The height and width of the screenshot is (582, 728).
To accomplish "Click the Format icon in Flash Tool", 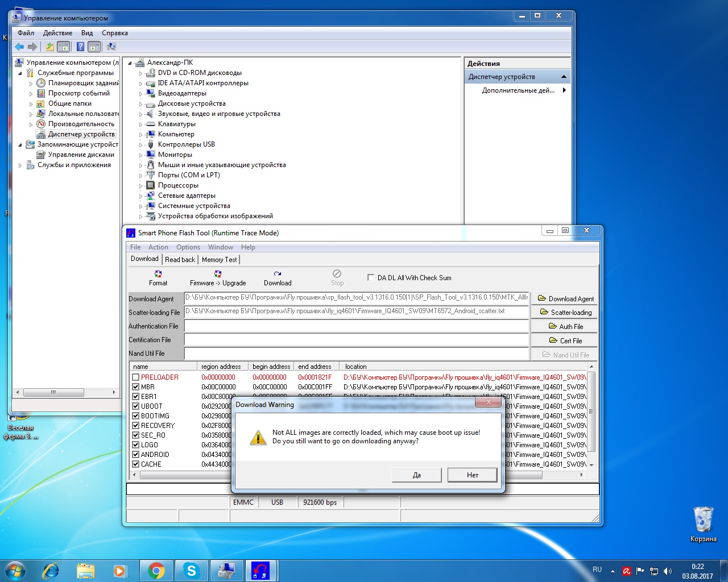I will coord(158,274).
